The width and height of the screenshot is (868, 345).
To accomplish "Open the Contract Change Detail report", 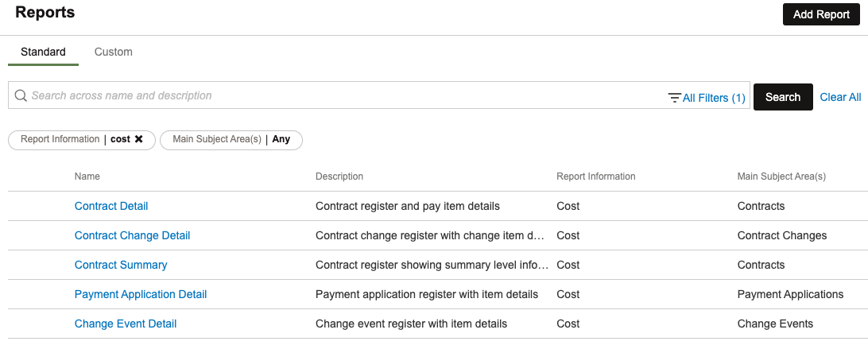I will click(132, 235).
